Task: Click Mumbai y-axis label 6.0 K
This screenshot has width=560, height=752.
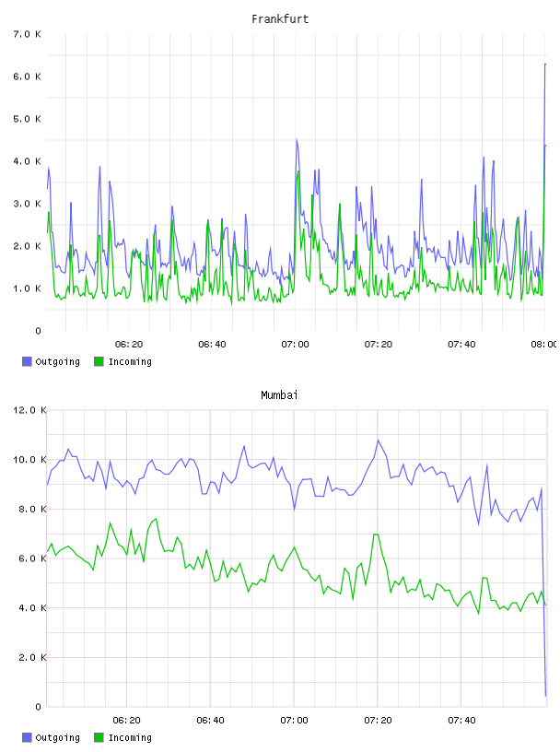Action: click(32, 558)
